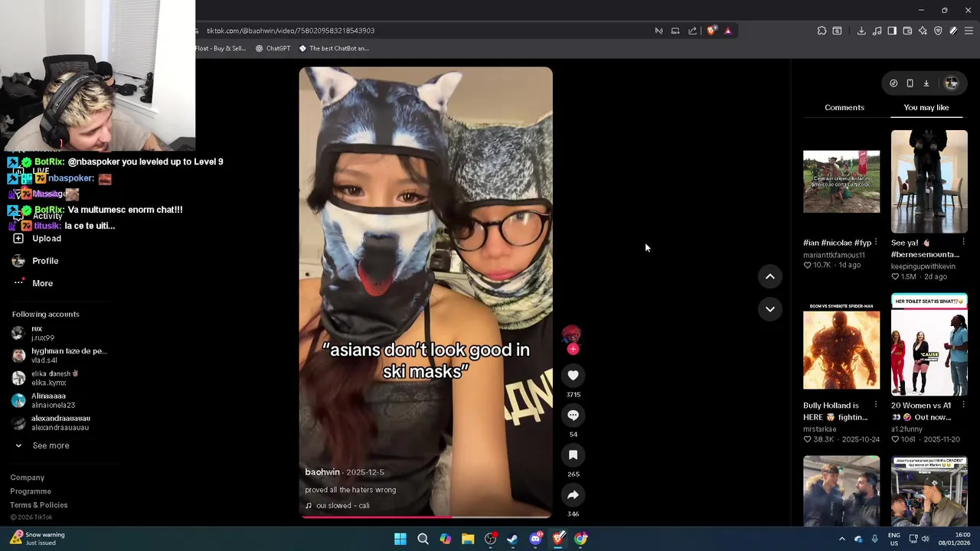Follow baohwin using the red plus badge
980x551 pixels.
(573, 349)
